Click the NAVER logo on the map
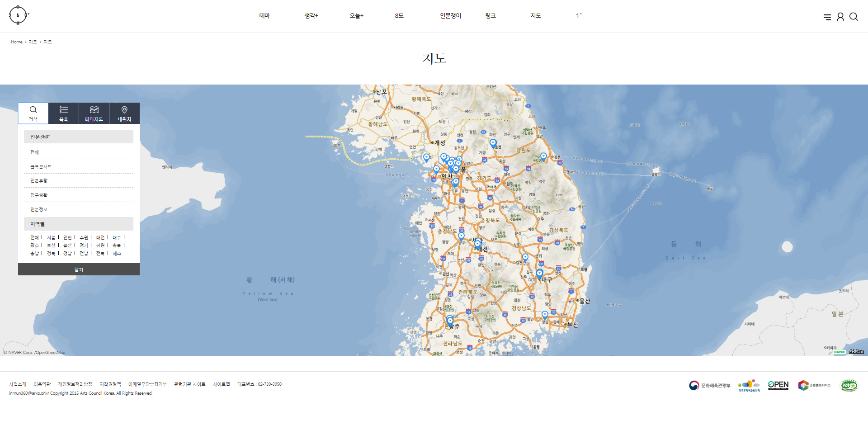Viewport: 868px width, 425px height. point(840,352)
